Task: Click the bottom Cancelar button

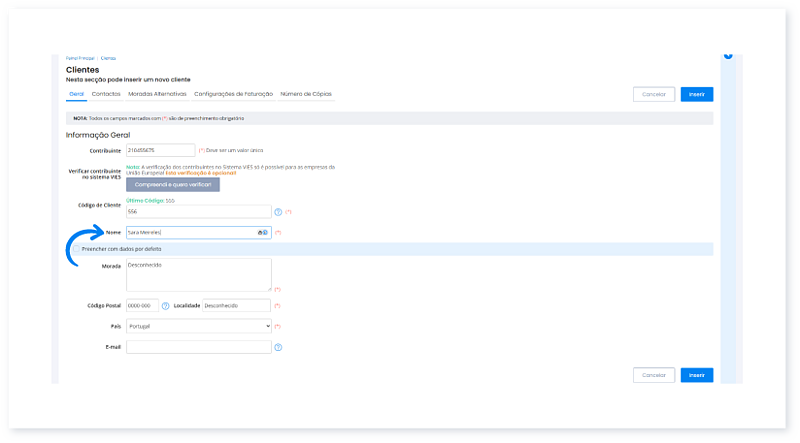Action: 653,375
